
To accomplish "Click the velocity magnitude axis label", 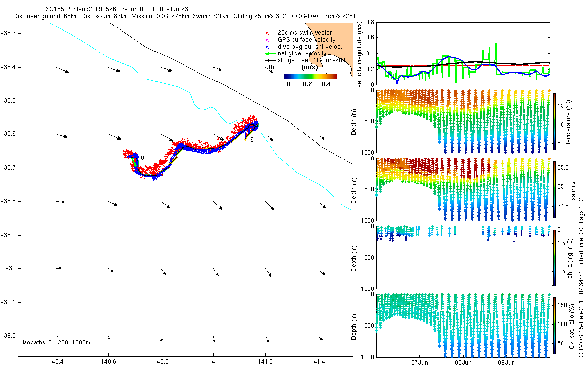I will click(x=360, y=54).
